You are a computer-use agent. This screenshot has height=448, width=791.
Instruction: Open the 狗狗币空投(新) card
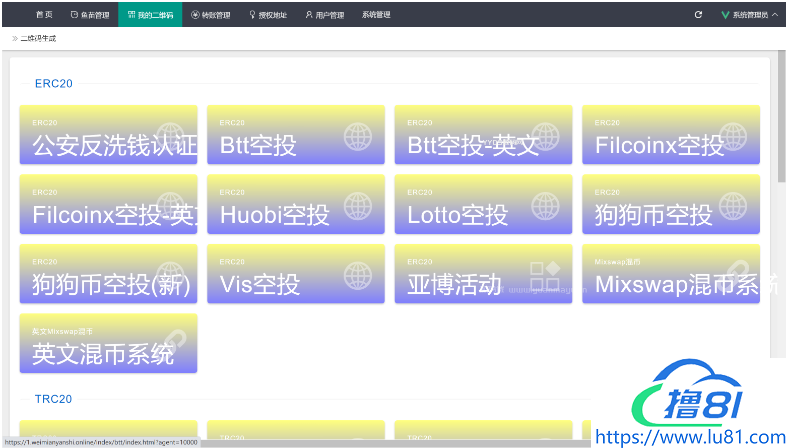click(108, 274)
